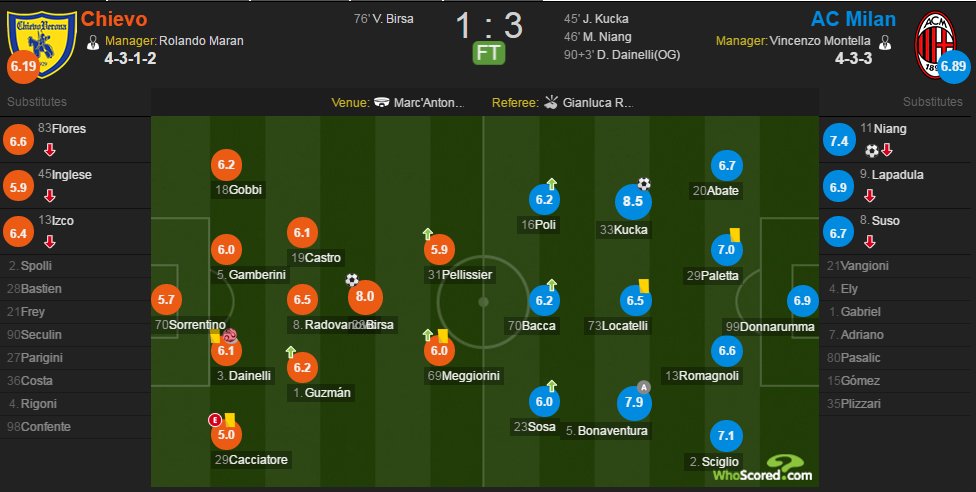Click the assist badge on Bonaventura
Screen dimensions: 976x492
(644, 387)
